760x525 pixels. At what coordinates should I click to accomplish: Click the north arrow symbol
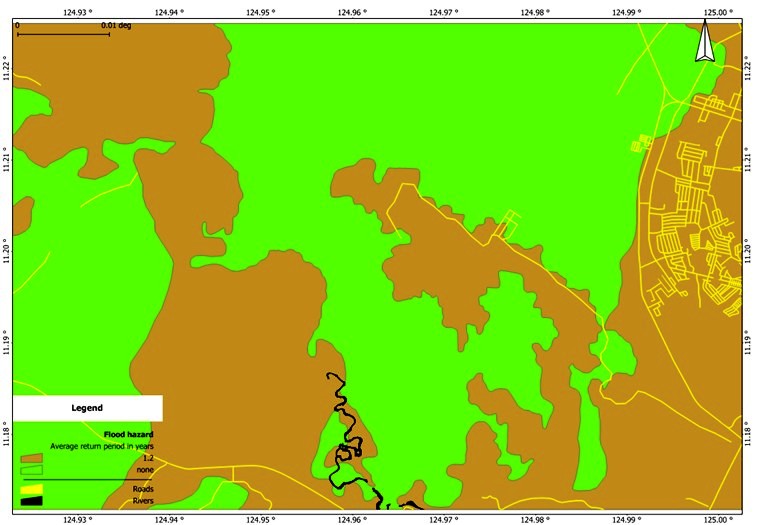(x=703, y=44)
